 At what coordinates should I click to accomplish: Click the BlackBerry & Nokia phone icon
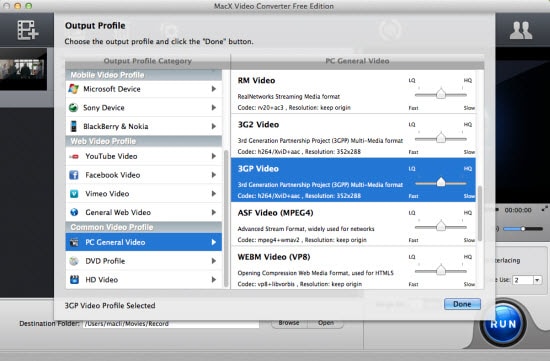74,126
